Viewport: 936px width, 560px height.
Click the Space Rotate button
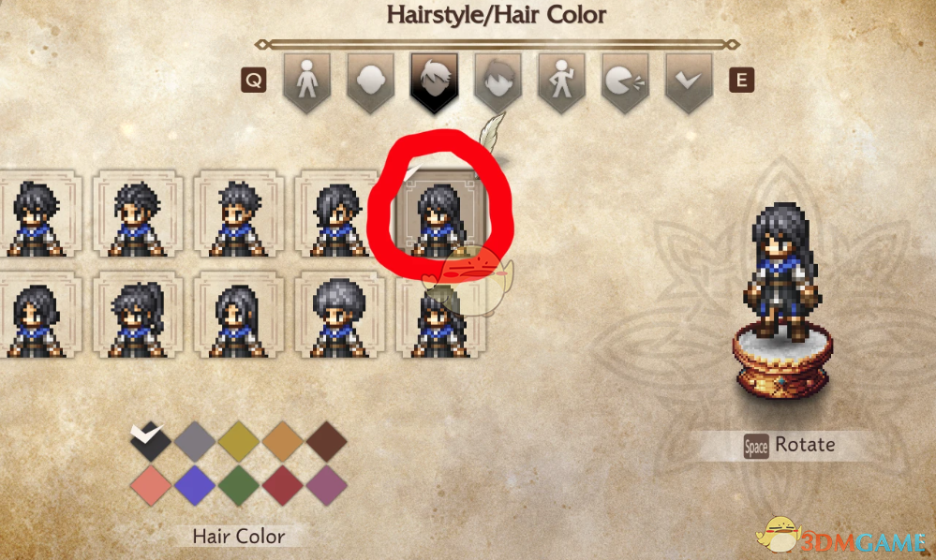point(789,446)
